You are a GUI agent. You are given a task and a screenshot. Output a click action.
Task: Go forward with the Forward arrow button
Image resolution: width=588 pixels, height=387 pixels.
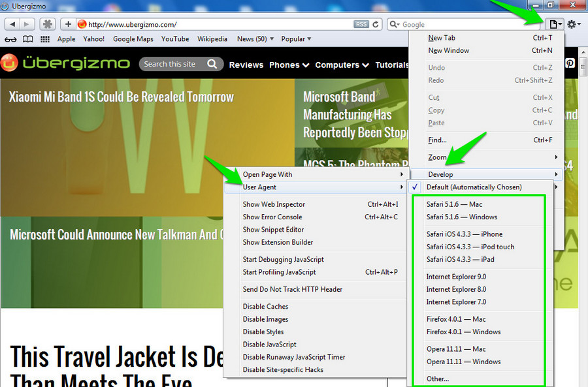(27, 24)
